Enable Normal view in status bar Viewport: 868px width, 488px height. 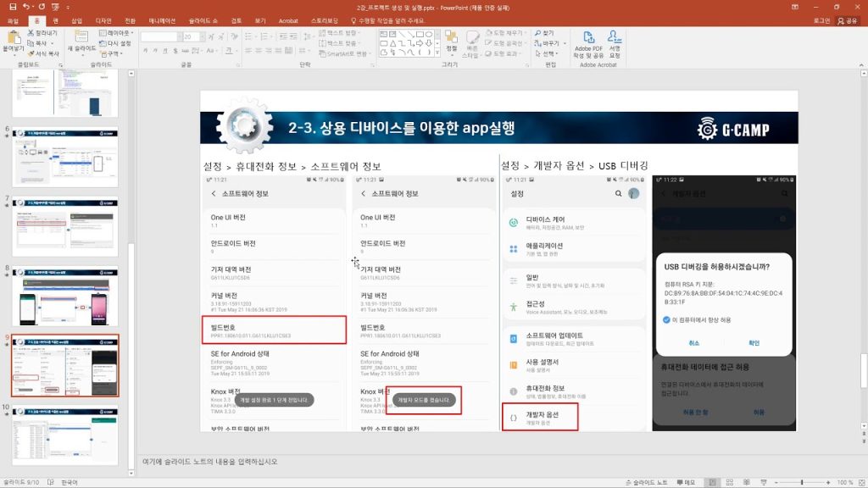(x=713, y=482)
